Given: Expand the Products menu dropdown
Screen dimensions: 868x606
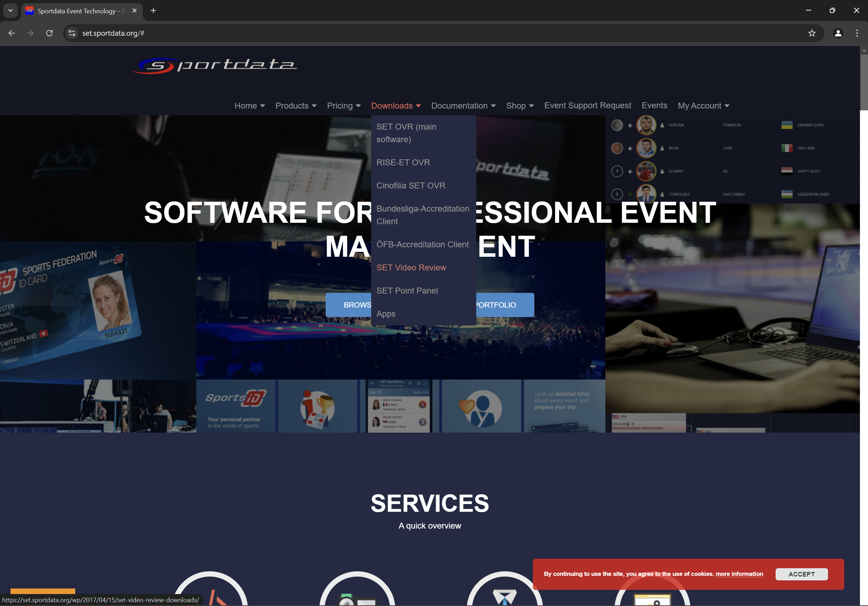Looking at the screenshot, I should click(x=296, y=106).
